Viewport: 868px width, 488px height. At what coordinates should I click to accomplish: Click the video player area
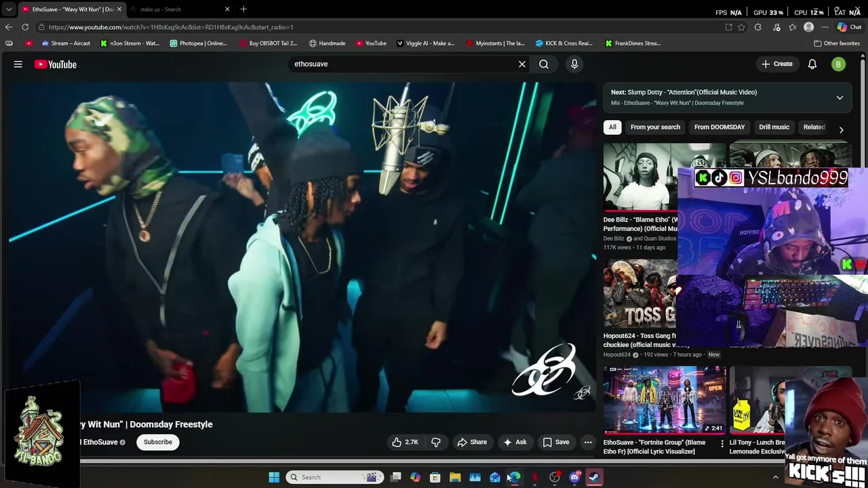(x=302, y=247)
